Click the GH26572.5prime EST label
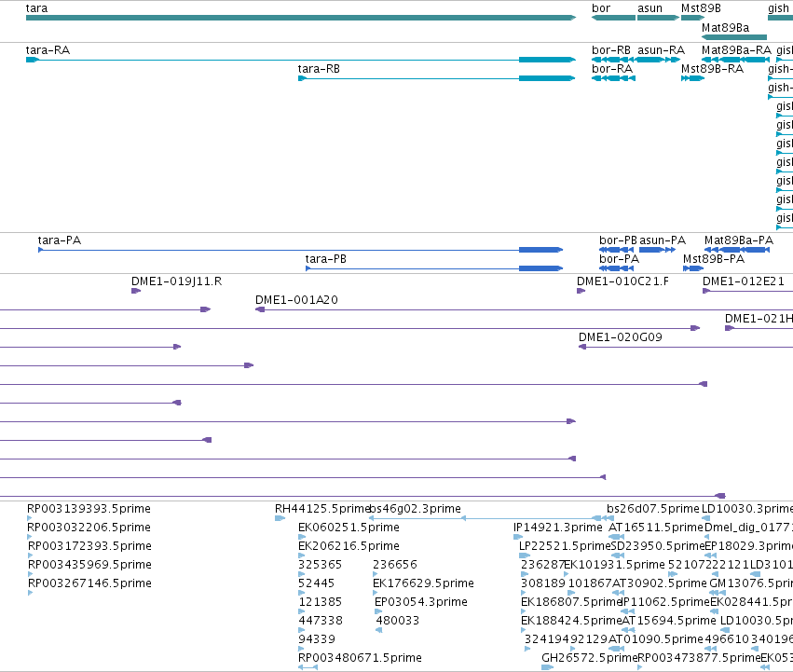 (590, 658)
